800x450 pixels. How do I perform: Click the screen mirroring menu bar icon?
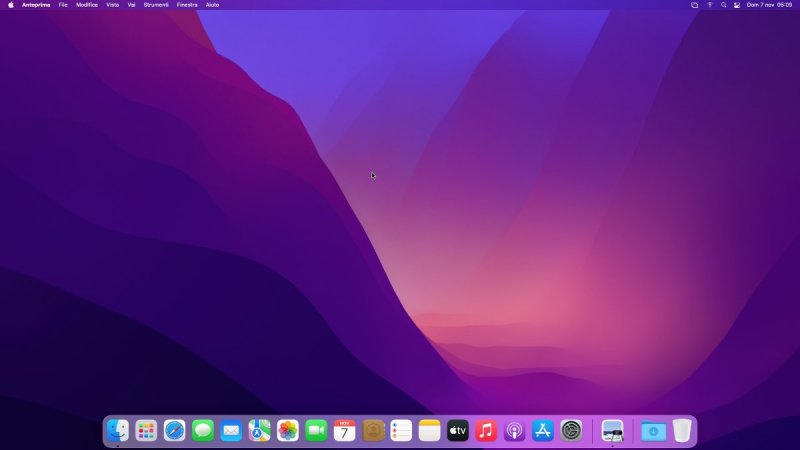coord(694,5)
